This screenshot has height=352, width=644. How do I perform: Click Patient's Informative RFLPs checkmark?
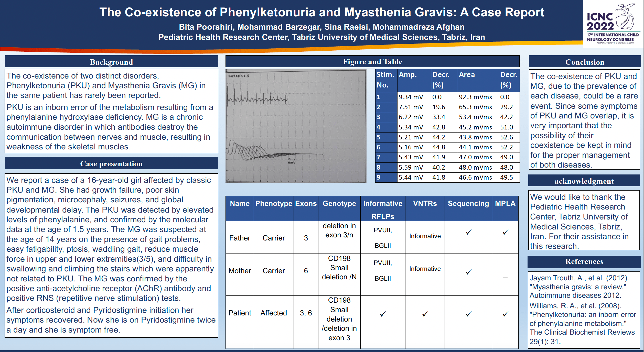pos(383,314)
